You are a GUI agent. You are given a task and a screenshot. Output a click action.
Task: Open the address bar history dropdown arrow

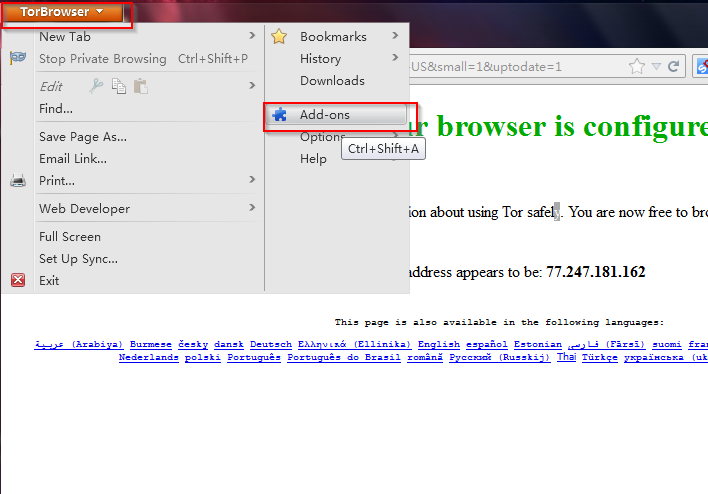click(657, 67)
